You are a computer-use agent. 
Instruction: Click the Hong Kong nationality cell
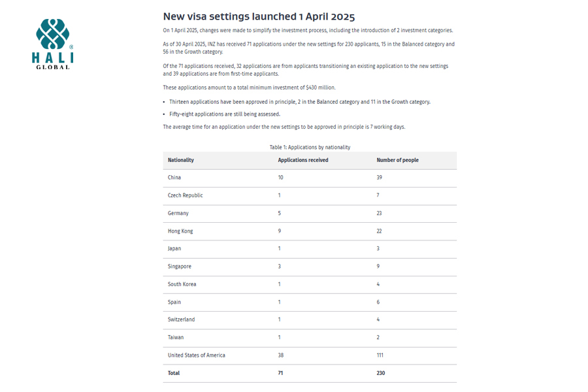[x=180, y=231]
